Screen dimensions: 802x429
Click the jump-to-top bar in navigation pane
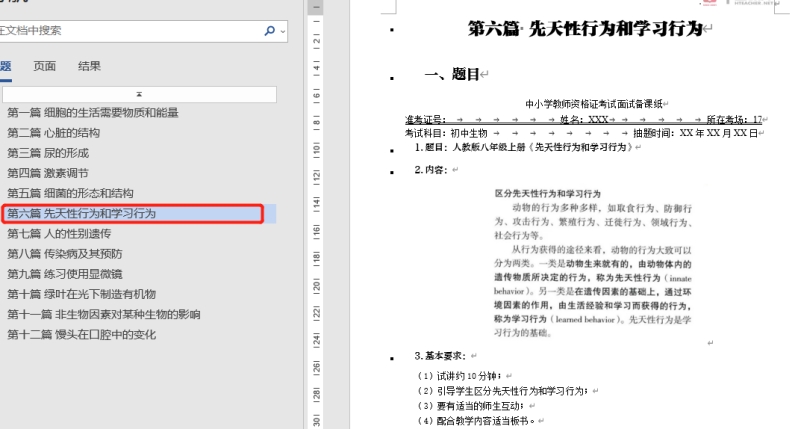tap(139, 94)
